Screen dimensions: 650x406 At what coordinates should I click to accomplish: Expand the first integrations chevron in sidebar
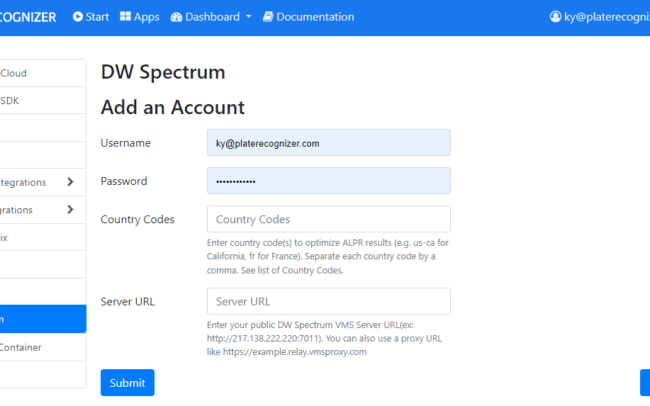(70, 182)
